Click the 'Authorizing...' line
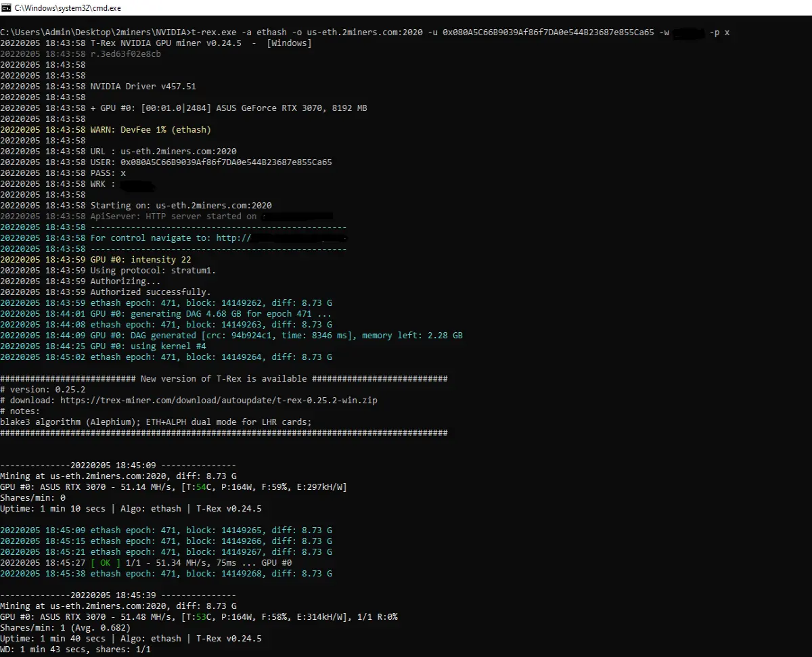The height and width of the screenshot is (657, 812). (81, 281)
